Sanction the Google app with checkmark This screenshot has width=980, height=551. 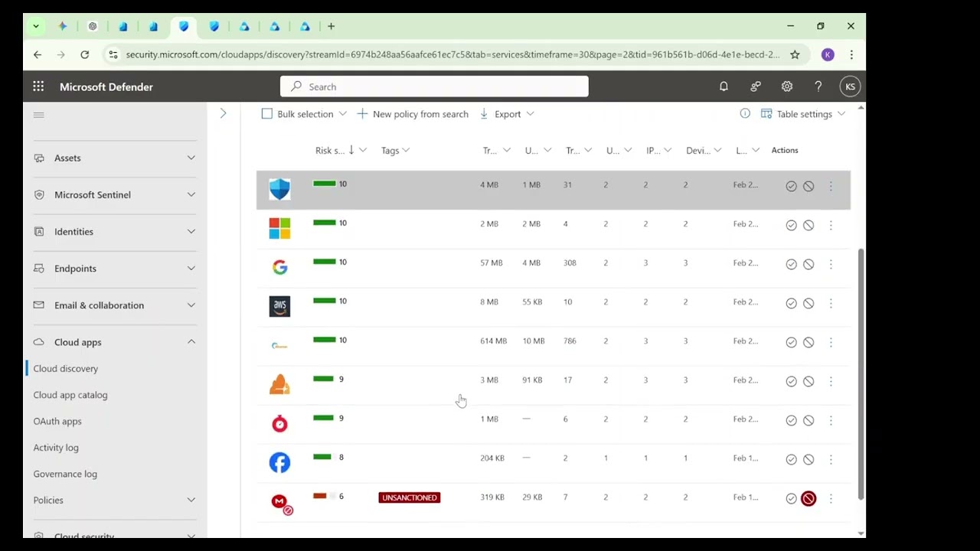coord(791,264)
